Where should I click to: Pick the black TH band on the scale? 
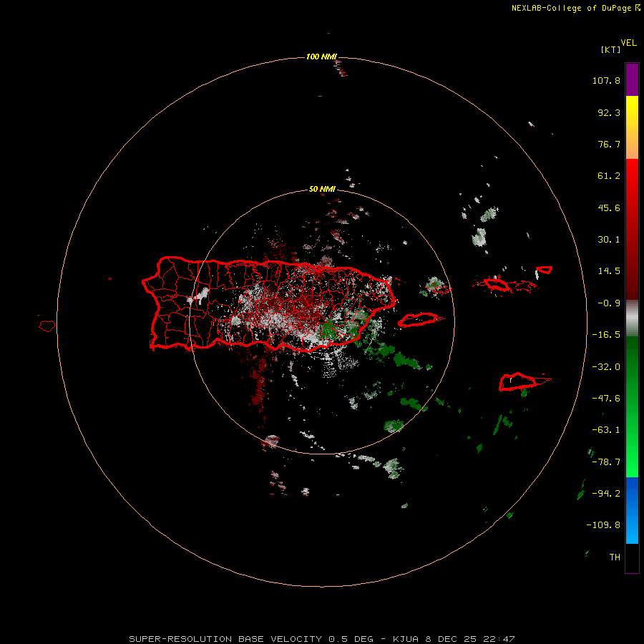(x=632, y=557)
